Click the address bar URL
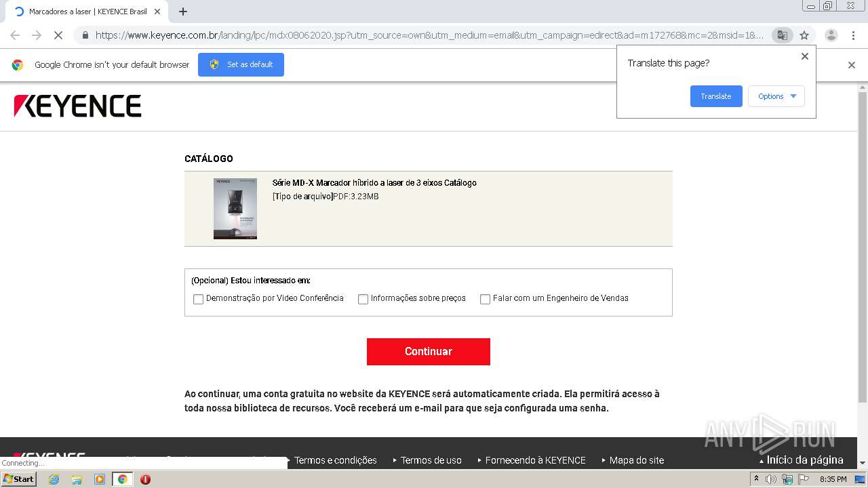 429,35
